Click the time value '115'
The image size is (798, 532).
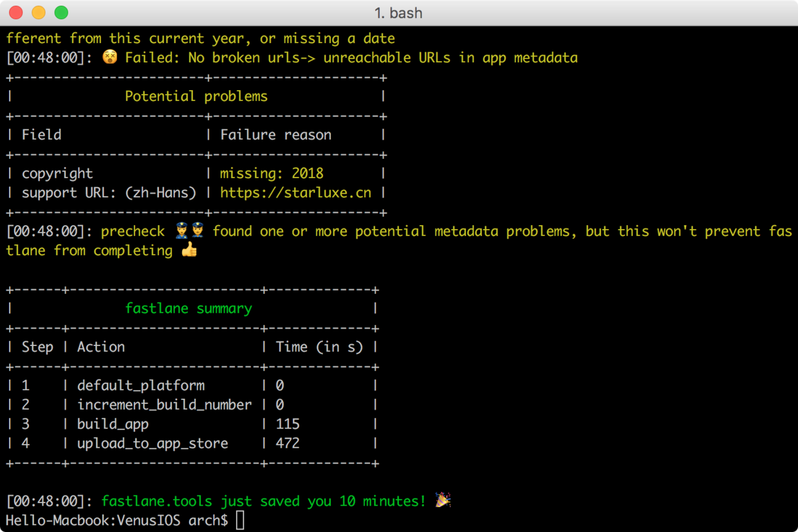tap(288, 424)
